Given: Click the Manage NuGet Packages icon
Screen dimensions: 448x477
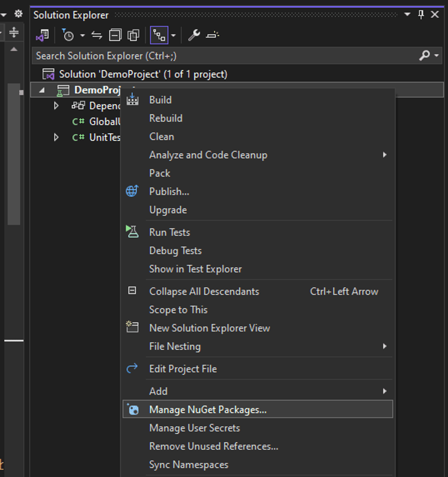Looking at the screenshot, I should click(x=133, y=409).
